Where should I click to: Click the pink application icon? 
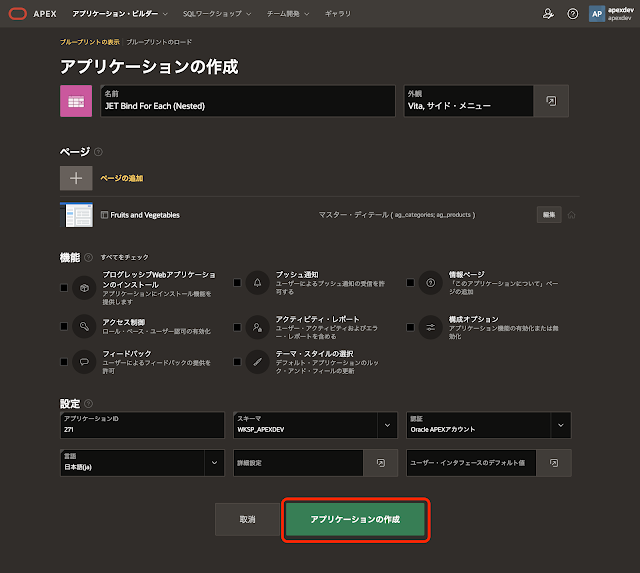click(x=76, y=101)
